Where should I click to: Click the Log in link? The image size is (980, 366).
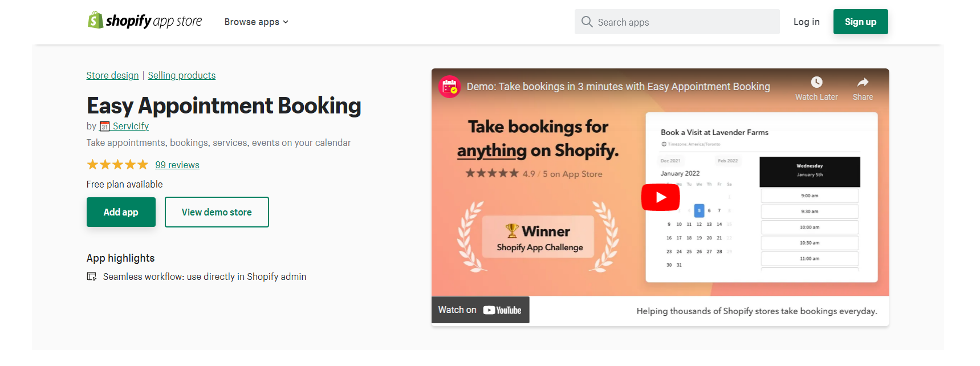[806, 22]
